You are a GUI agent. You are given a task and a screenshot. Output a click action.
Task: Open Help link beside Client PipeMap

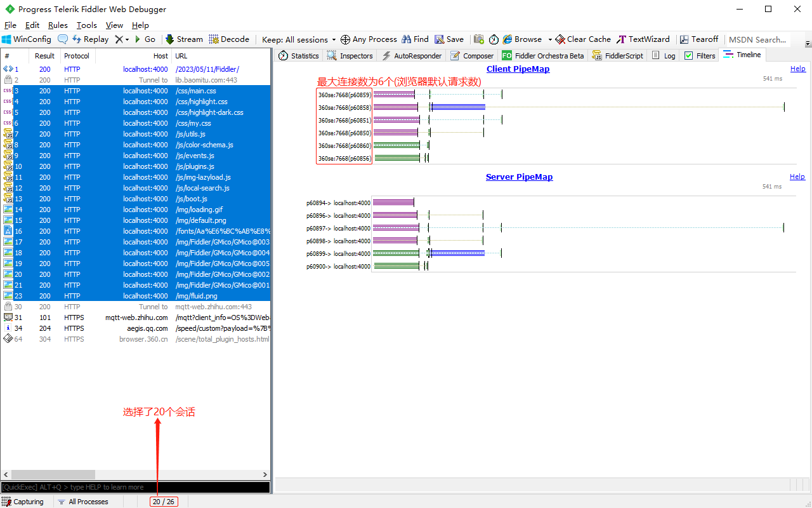(797, 69)
